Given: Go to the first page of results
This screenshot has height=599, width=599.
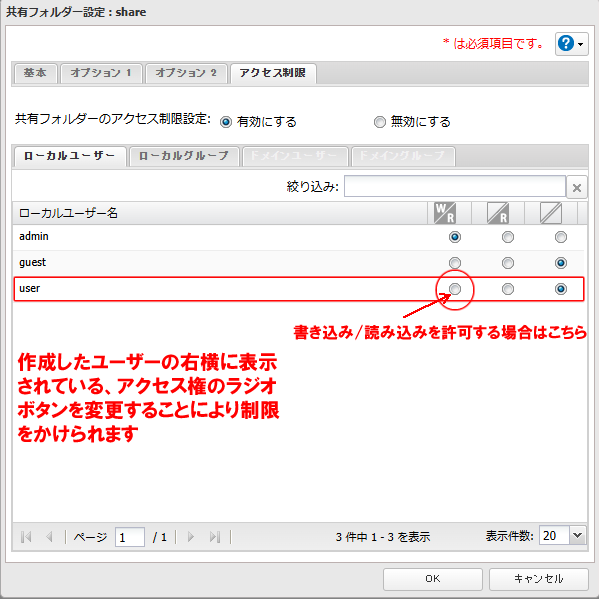Looking at the screenshot, I should [26, 537].
